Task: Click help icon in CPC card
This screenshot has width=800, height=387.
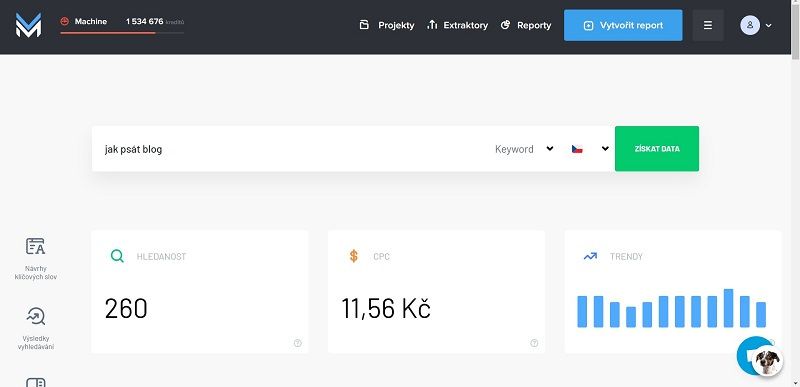Action: (x=534, y=343)
